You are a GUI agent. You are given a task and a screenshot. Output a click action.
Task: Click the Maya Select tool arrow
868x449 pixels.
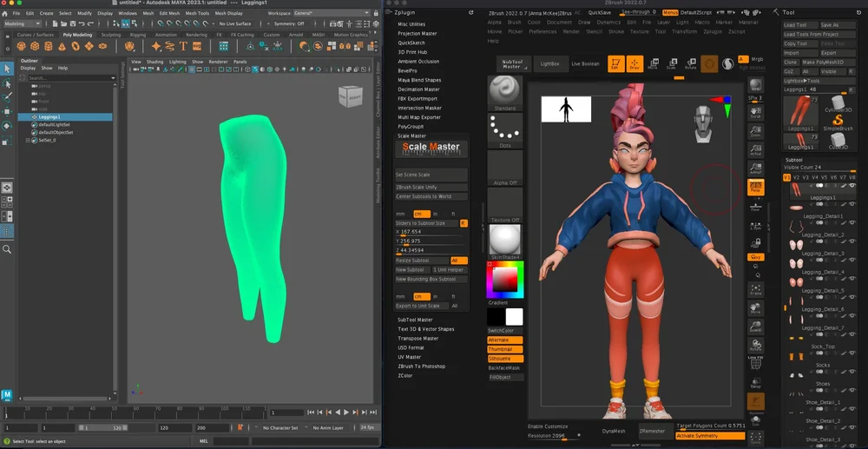(7, 69)
